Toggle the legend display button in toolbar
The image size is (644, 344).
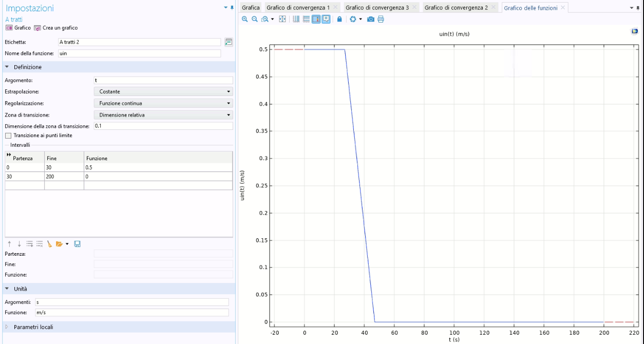326,19
